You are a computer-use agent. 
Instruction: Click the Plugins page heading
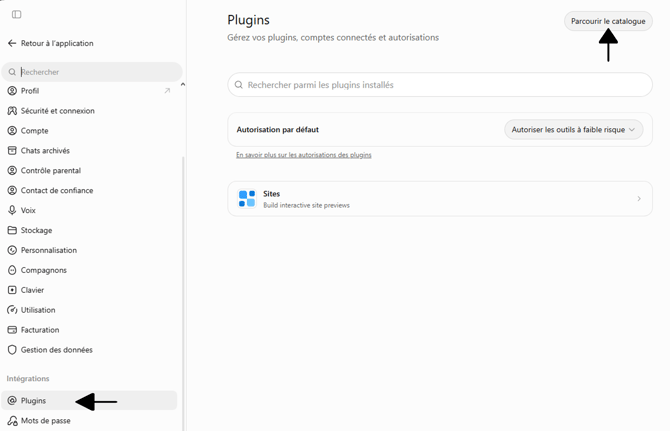248,20
